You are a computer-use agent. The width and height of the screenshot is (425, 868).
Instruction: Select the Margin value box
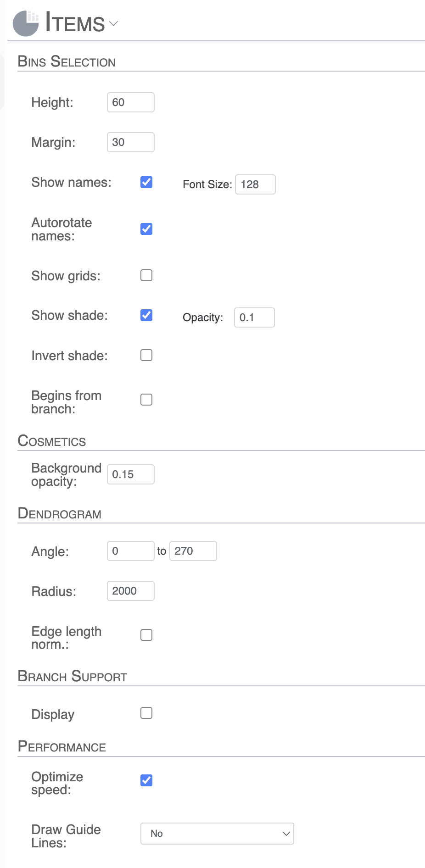click(x=130, y=142)
